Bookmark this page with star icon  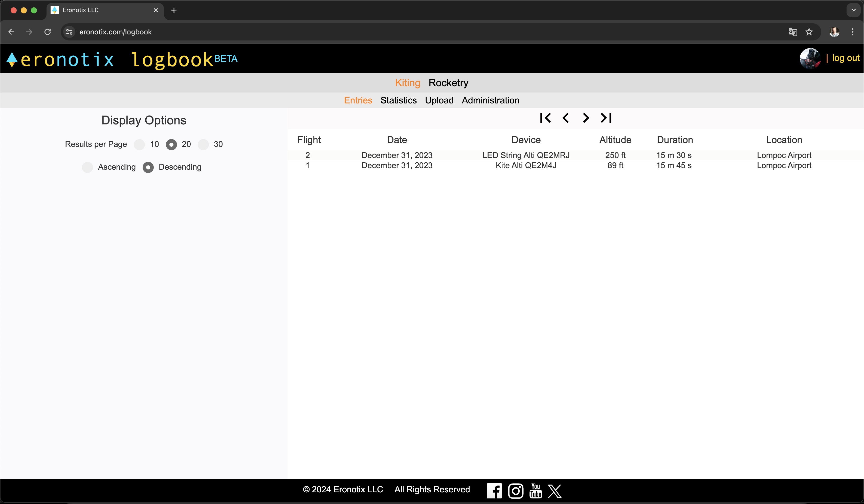[x=809, y=32]
